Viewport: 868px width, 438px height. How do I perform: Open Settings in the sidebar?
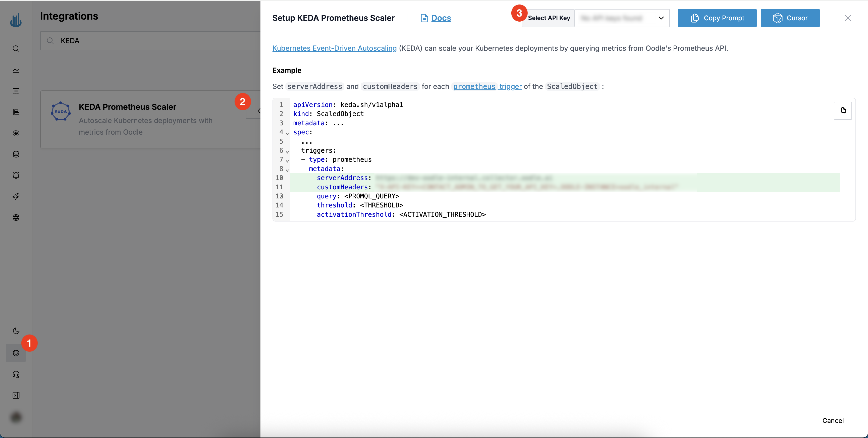pyautogui.click(x=16, y=353)
